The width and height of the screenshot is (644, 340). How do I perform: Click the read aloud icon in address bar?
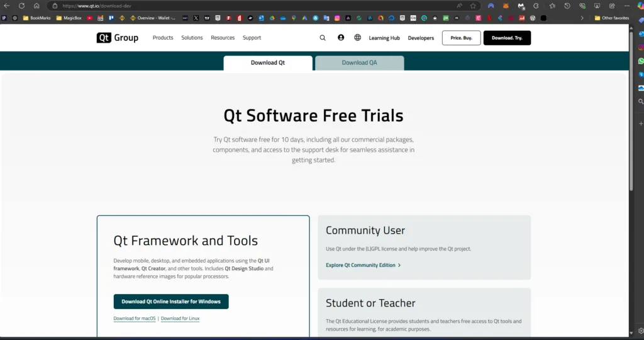[459, 6]
